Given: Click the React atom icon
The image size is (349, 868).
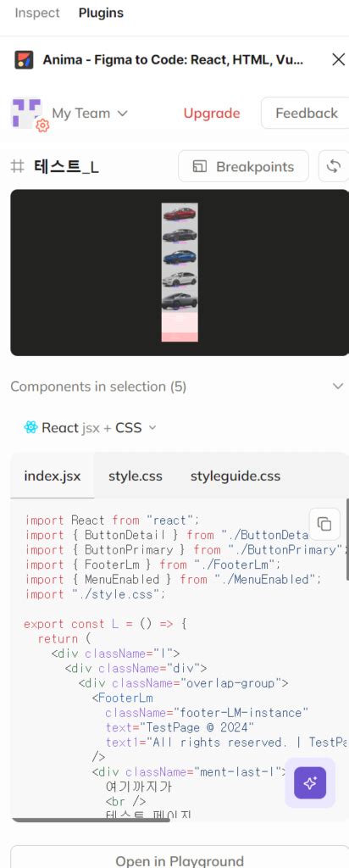Looking at the screenshot, I should pos(31,427).
